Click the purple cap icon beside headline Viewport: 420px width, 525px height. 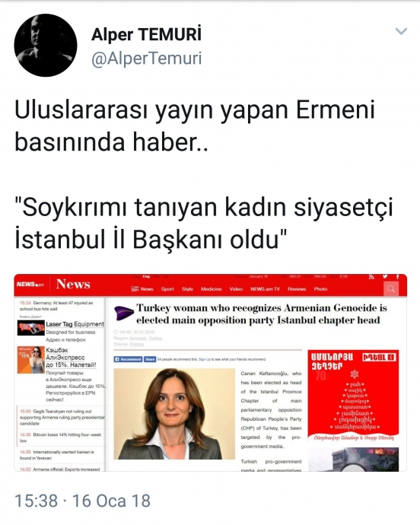coord(124,313)
